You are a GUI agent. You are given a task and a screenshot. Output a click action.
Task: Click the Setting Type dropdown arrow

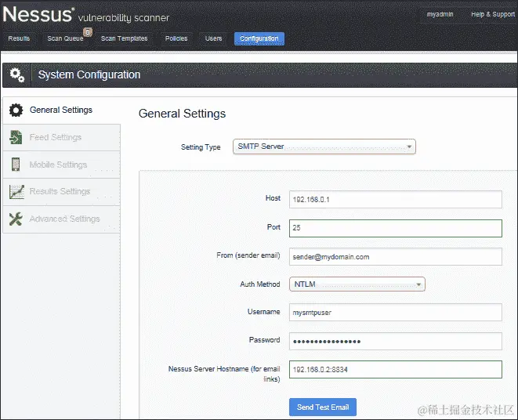pos(409,147)
